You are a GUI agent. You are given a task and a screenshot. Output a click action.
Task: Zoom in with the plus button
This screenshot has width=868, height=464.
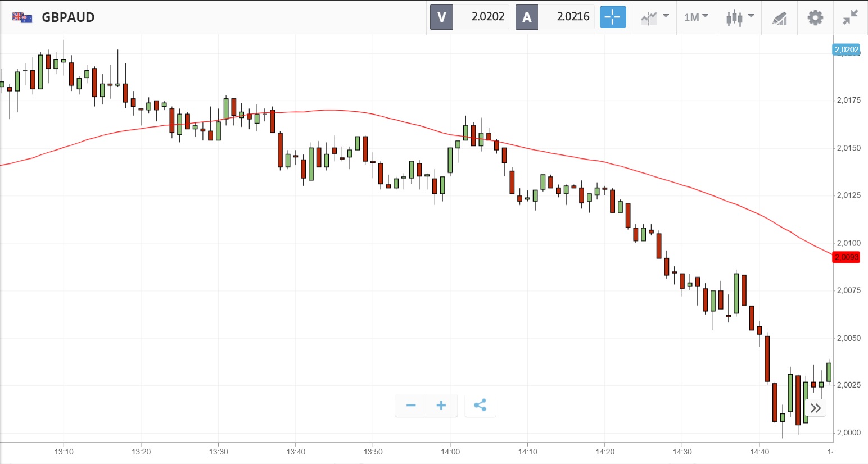pos(441,406)
